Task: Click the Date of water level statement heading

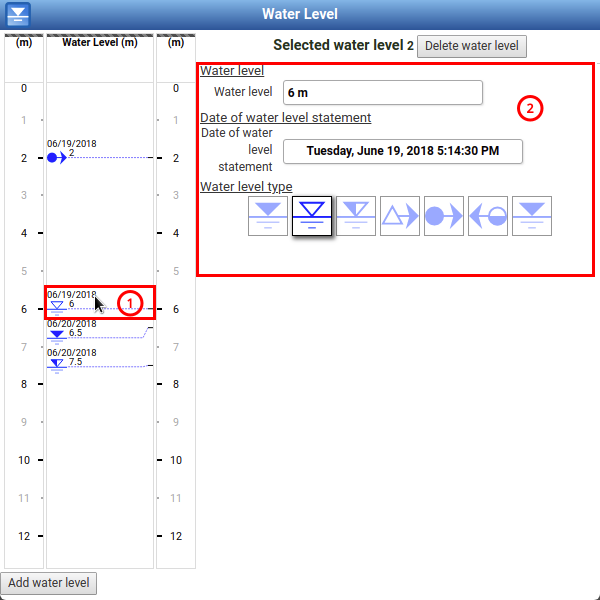Action: [285, 117]
